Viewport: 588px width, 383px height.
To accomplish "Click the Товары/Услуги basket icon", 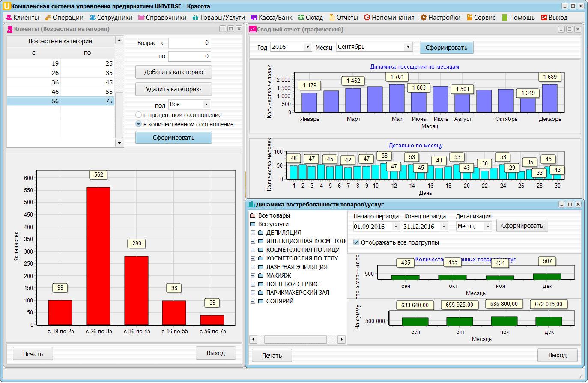I will 196,18.
